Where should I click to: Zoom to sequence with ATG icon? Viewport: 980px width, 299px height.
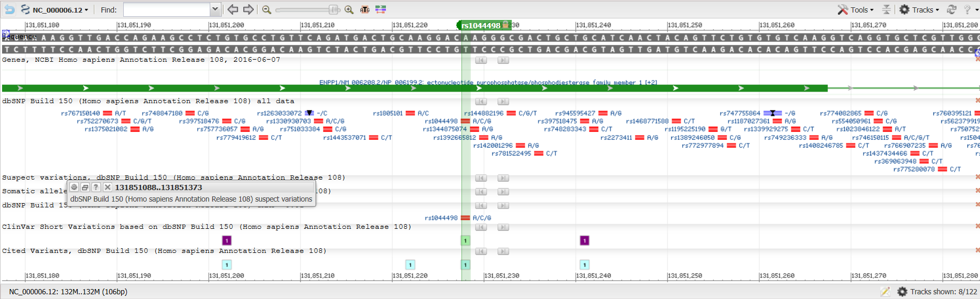365,9
